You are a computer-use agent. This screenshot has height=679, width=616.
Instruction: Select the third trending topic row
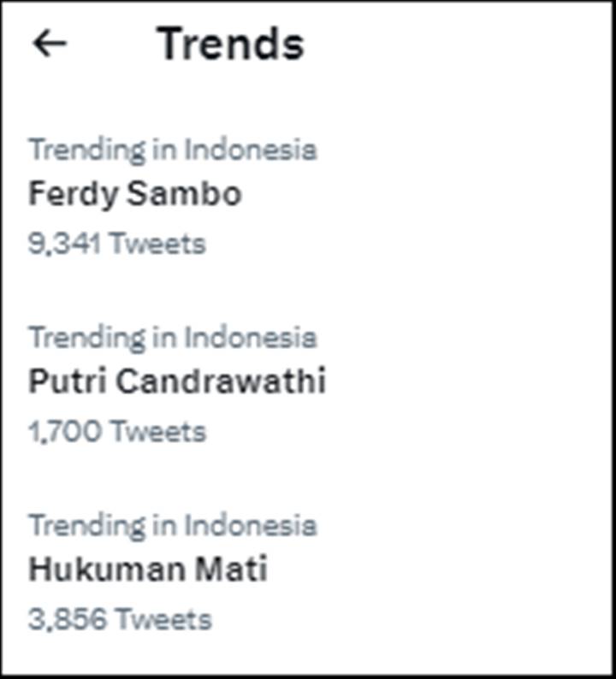point(307,571)
